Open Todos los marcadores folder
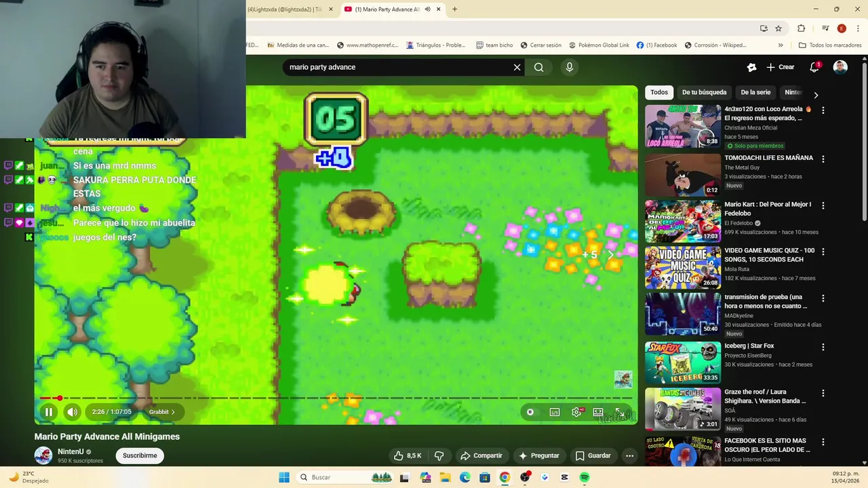 click(x=830, y=45)
